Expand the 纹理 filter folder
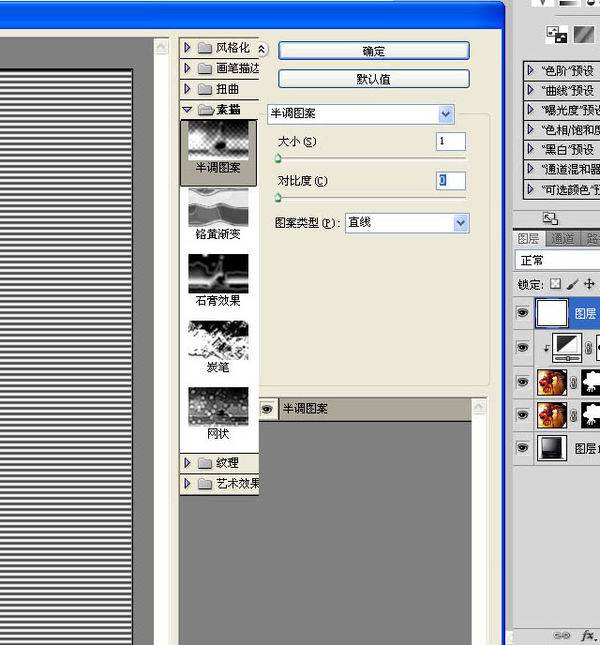This screenshot has width=600, height=645. (x=187, y=463)
